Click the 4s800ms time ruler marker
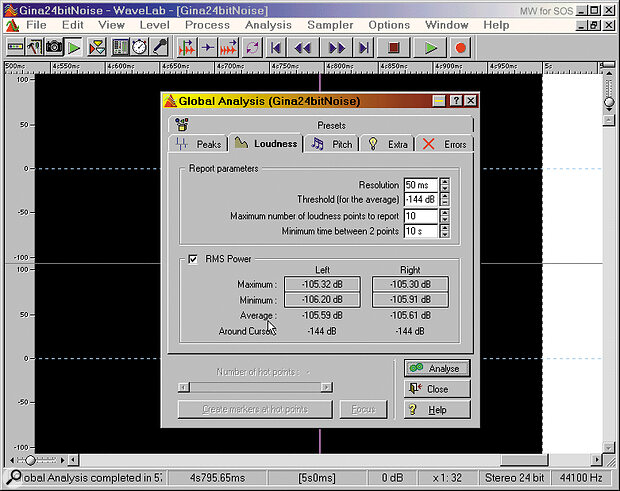Screen dimensions: 620x491 point(340,66)
